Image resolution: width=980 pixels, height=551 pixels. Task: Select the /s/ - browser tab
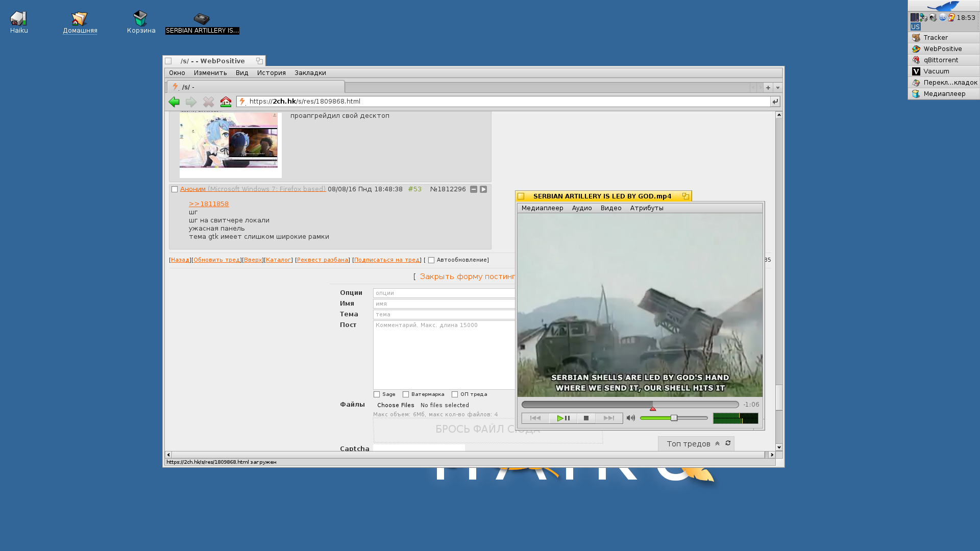point(256,87)
